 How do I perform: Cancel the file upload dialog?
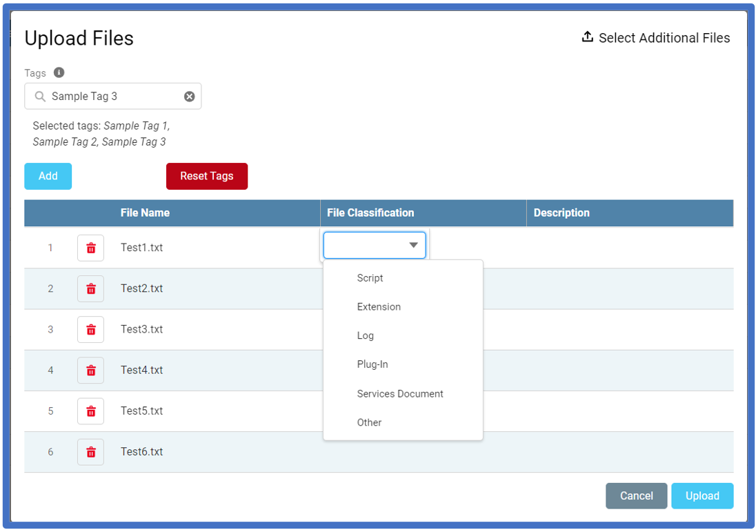(636, 495)
